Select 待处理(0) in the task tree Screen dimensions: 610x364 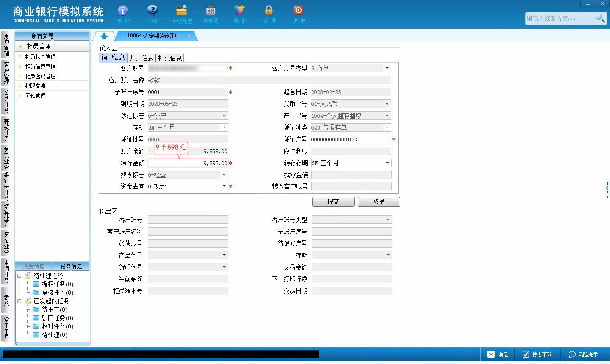54,335
